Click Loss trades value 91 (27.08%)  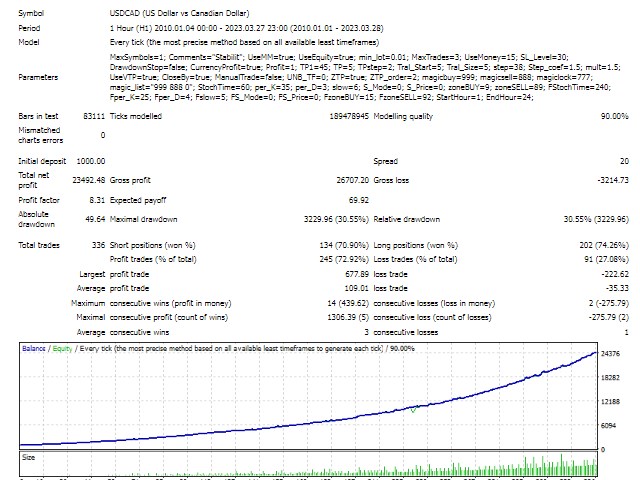click(606, 259)
